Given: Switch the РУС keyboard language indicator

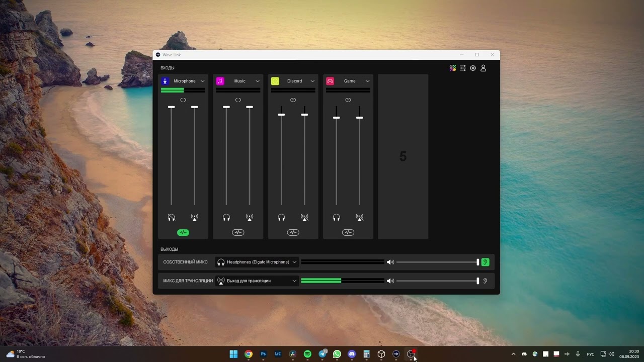Looking at the screenshot, I should point(591,354).
